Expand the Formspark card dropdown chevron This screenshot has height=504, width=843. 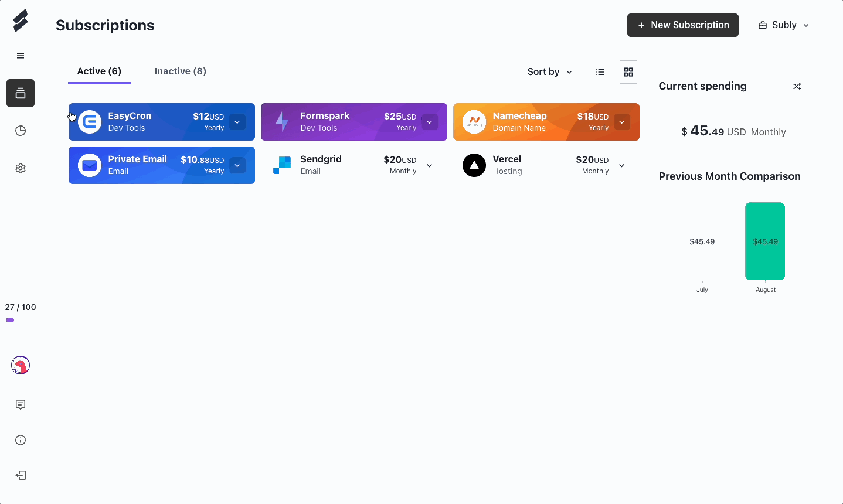(x=430, y=122)
